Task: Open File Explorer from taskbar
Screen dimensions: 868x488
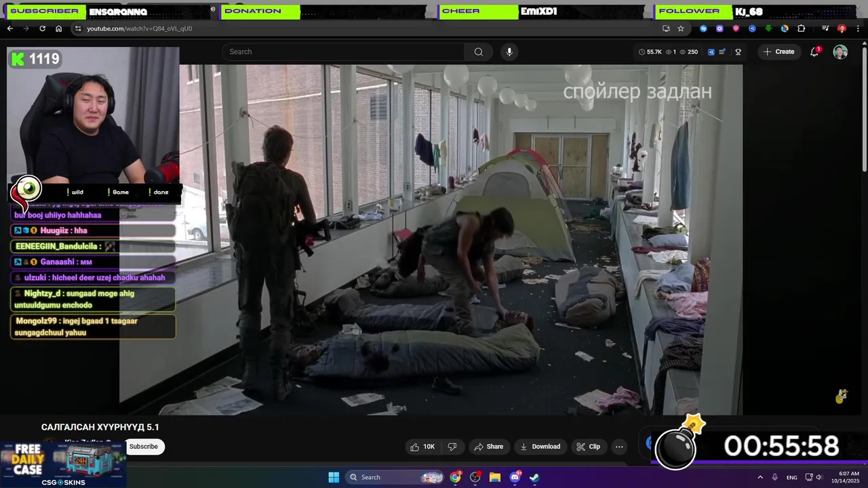Action: [495, 477]
